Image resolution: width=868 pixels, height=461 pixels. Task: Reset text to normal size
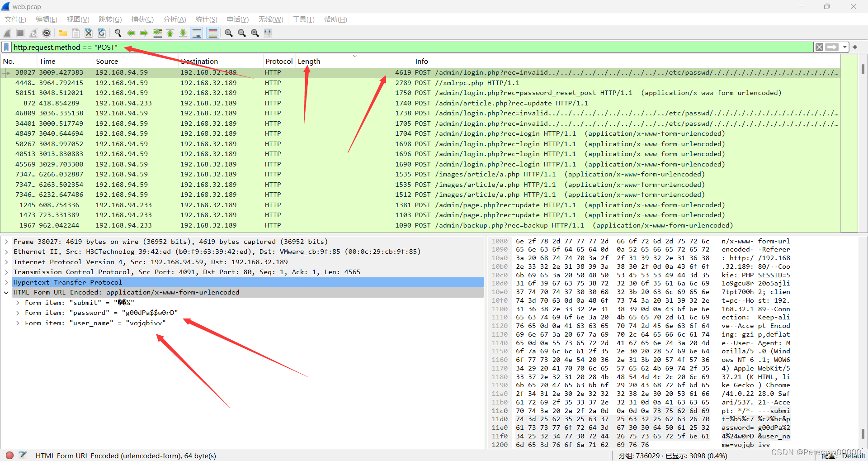click(x=255, y=33)
